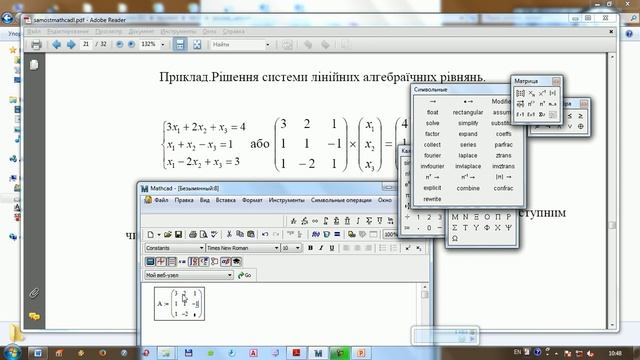Open Adobe Reader 132% zoom dropdown

(x=162, y=44)
